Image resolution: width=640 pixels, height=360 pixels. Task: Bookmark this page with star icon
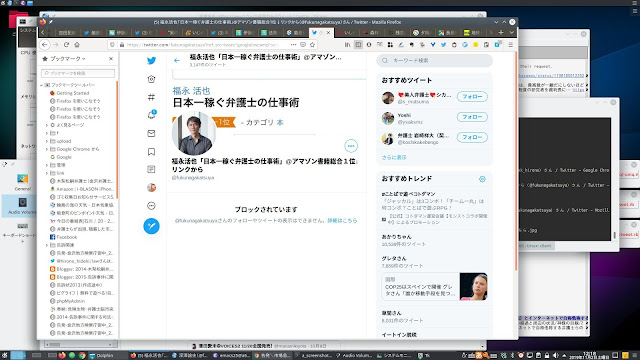[313, 44]
